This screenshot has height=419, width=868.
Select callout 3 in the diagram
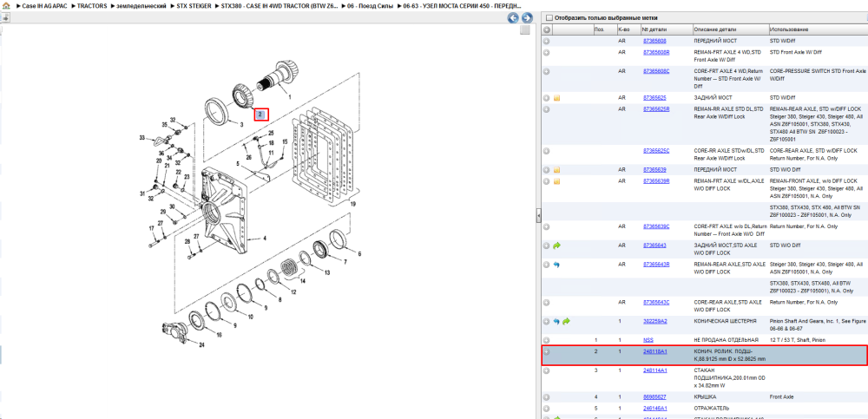click(241, 125)
